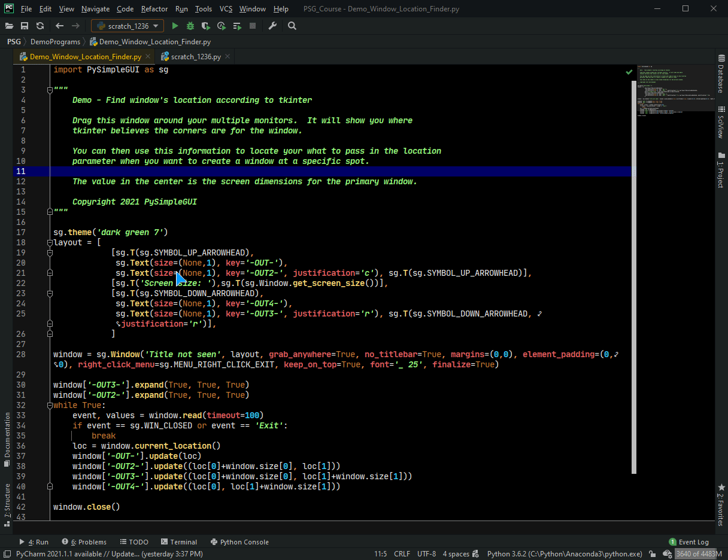Viewport: 728px width, 560px height.
Task: Open file or project with the folder icon
Action: click(x=9, y=26)
